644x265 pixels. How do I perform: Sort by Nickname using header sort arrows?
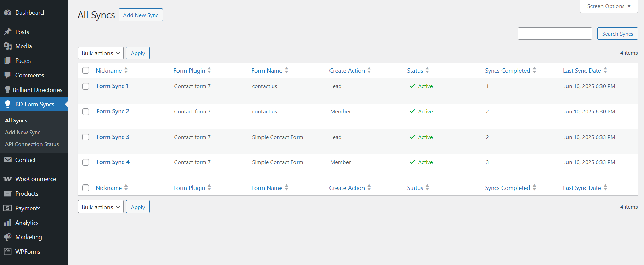point(126,70)
